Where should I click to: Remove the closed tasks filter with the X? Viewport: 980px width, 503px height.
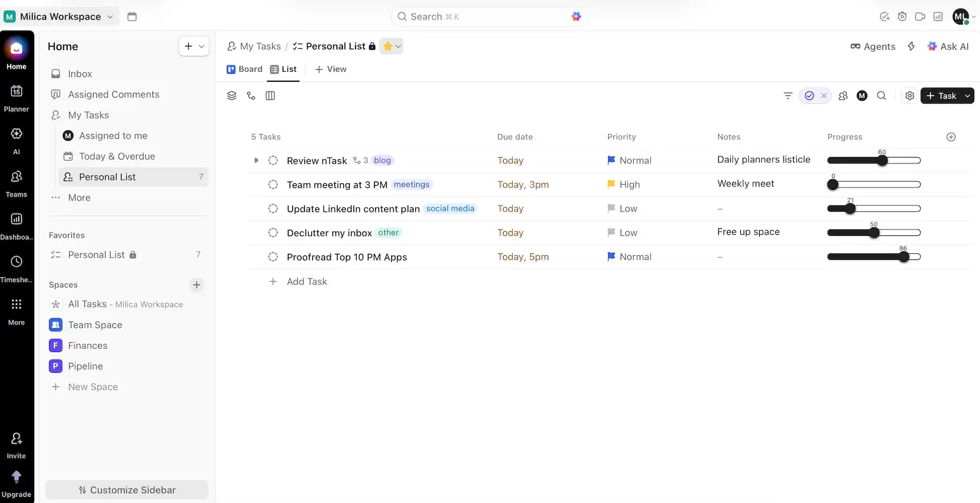pos(824,95)
